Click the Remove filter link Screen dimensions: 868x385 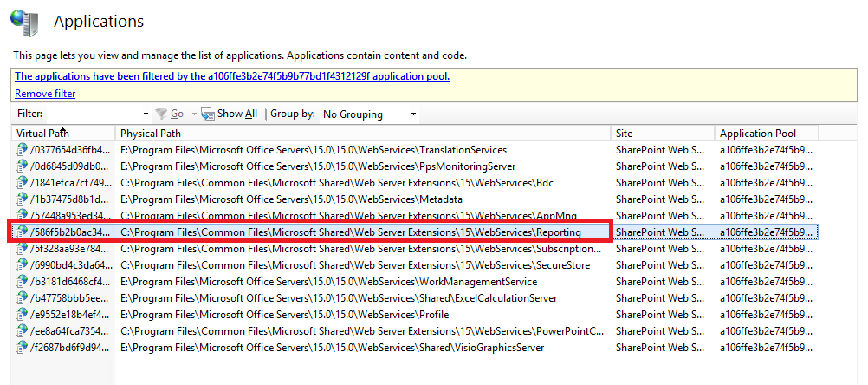45,94
